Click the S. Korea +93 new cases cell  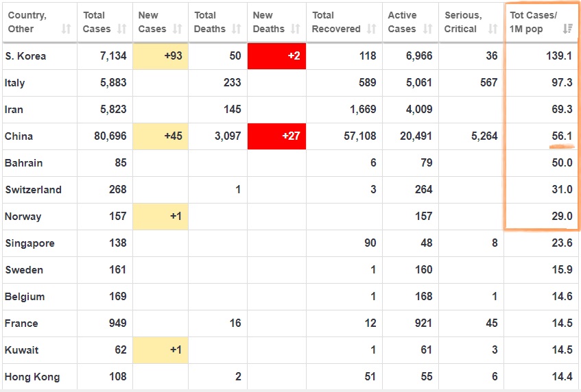161,56
